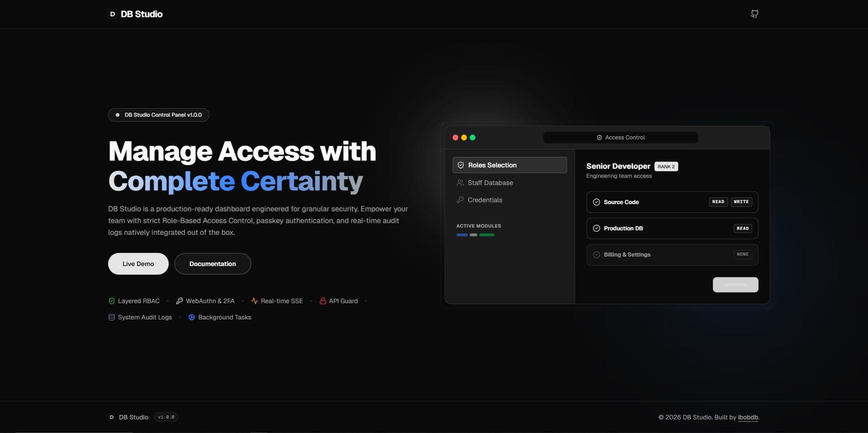Click the key icon beside Credentials
The height and width of the screenshot is (433, 868).
click(x=460, y=200)
